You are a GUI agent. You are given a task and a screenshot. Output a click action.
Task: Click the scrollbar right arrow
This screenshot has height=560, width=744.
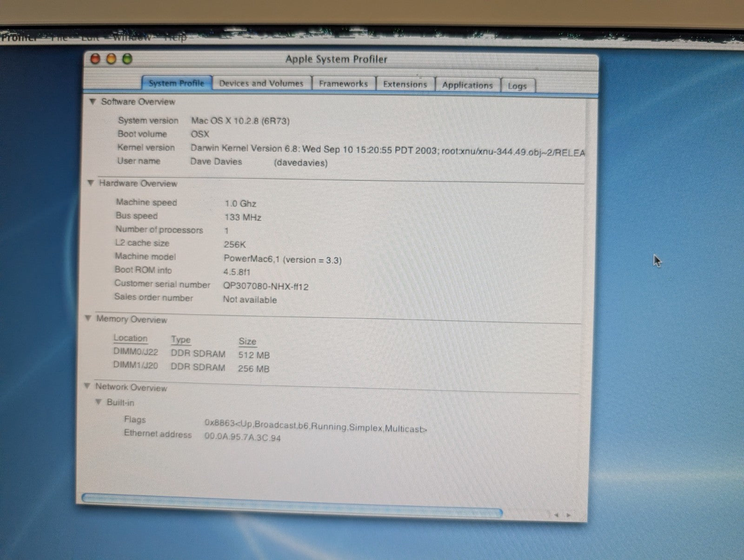tap(568, 515)
